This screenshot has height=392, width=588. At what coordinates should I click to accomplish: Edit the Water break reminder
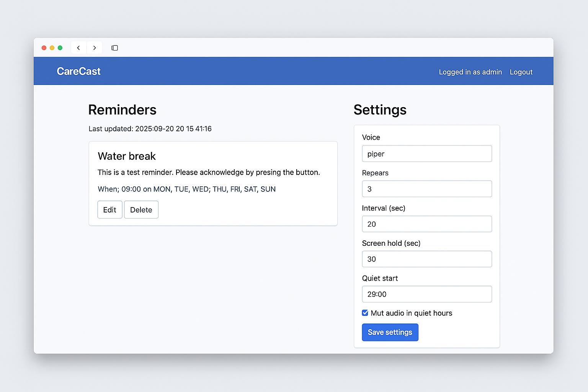(109, 209)
